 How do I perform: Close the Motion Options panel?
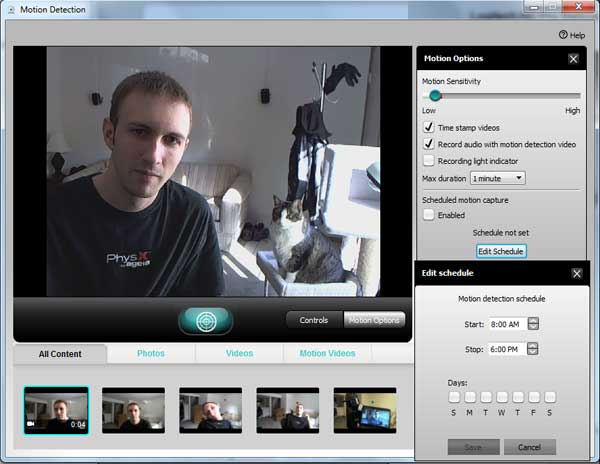click(x=573, y=59)
